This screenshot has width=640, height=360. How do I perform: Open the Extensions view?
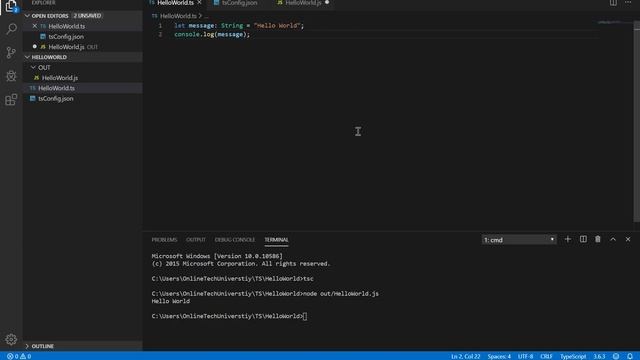11,100
